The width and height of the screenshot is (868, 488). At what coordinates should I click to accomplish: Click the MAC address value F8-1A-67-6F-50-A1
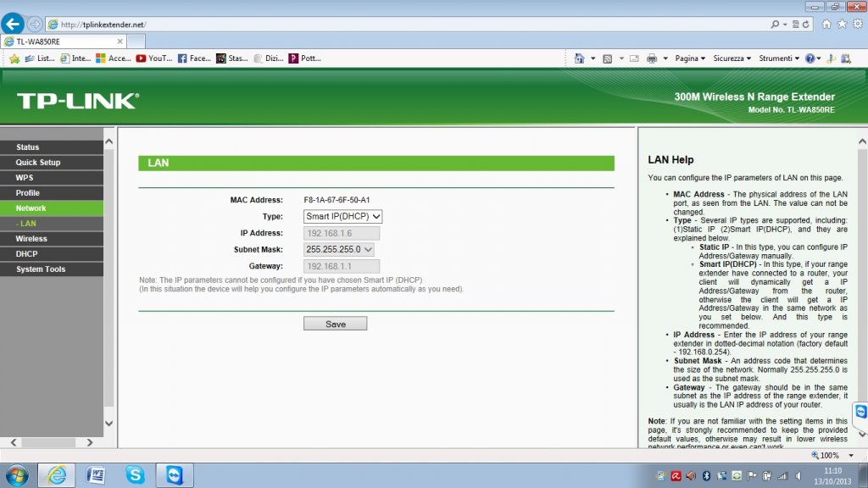(x=337, y=200)
